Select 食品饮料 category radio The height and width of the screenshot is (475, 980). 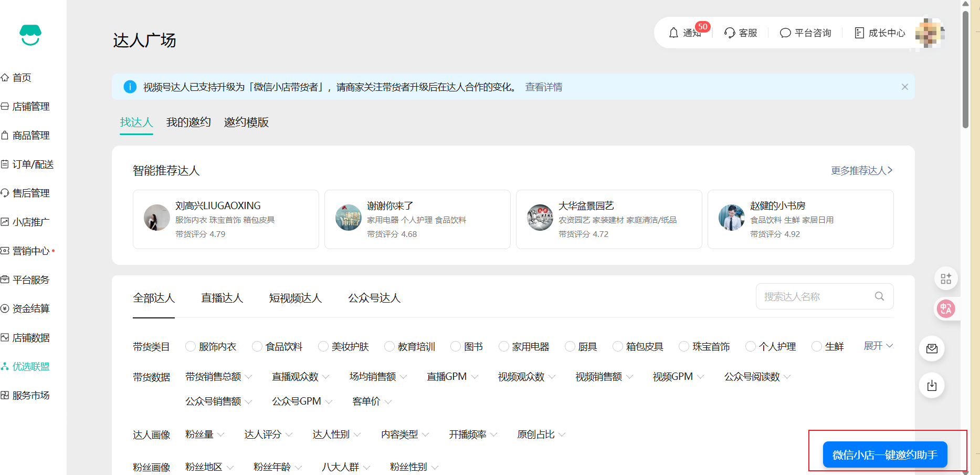[x=257, y=346]
